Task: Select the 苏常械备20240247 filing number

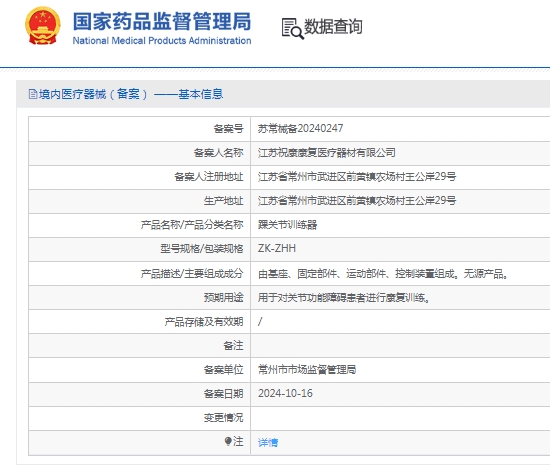Action: [x=300, y=129]
